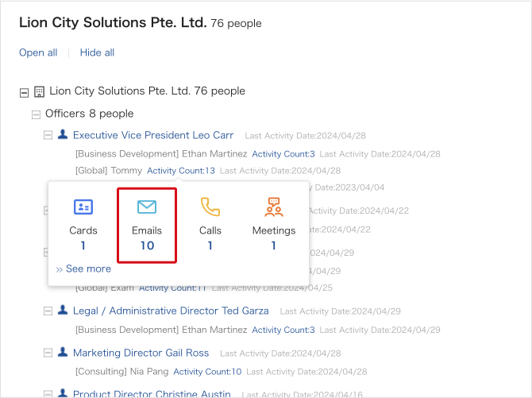532x398 pixels.
Task: Click the Calls phone icon
Action: [210, 207]
